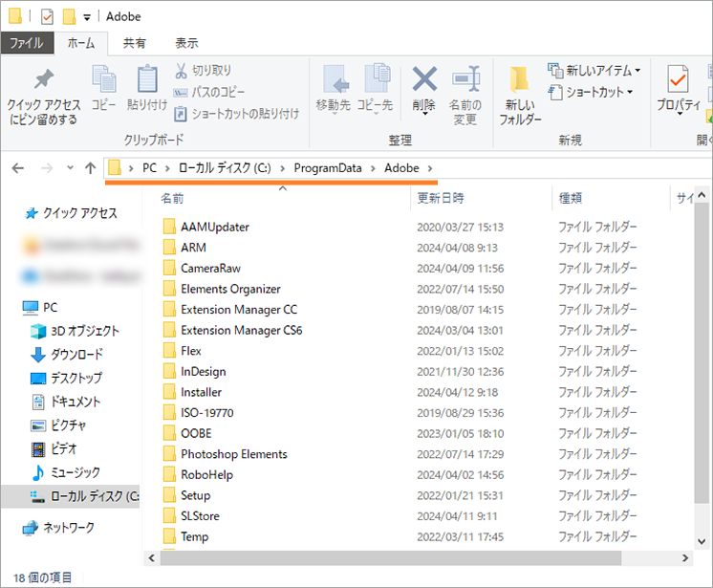Select the Photoshop Elements folder
The height and width of the screenshot is (588, 713).
click(x=226, y=454)
